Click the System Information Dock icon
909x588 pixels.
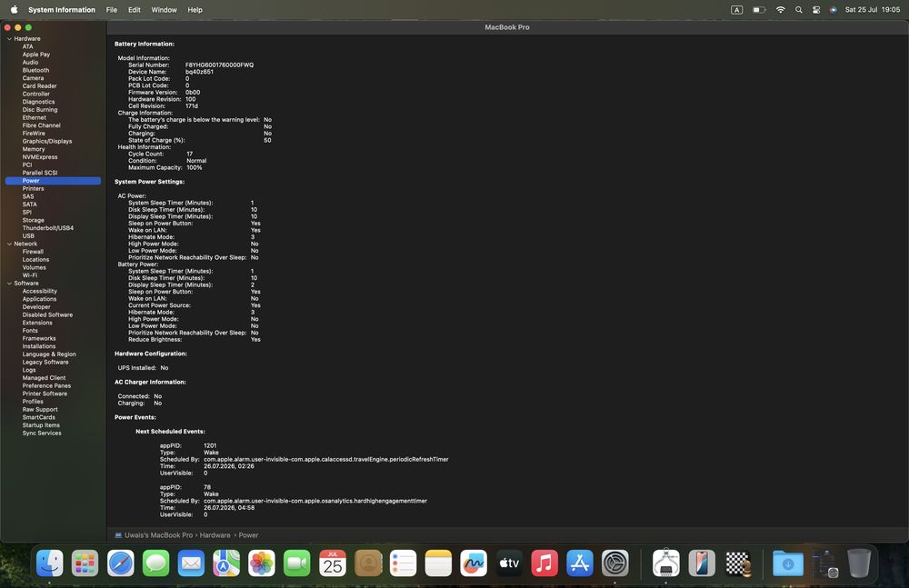[666, 563]
